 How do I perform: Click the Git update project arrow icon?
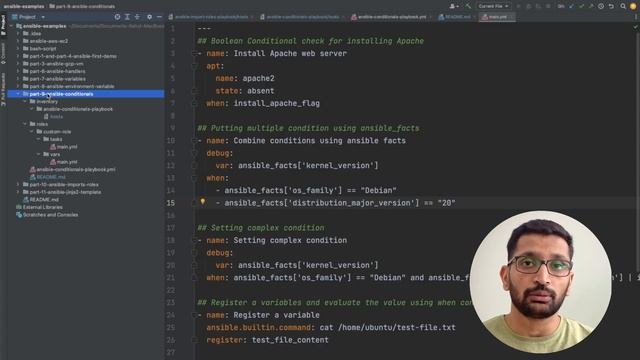point(571,6)
